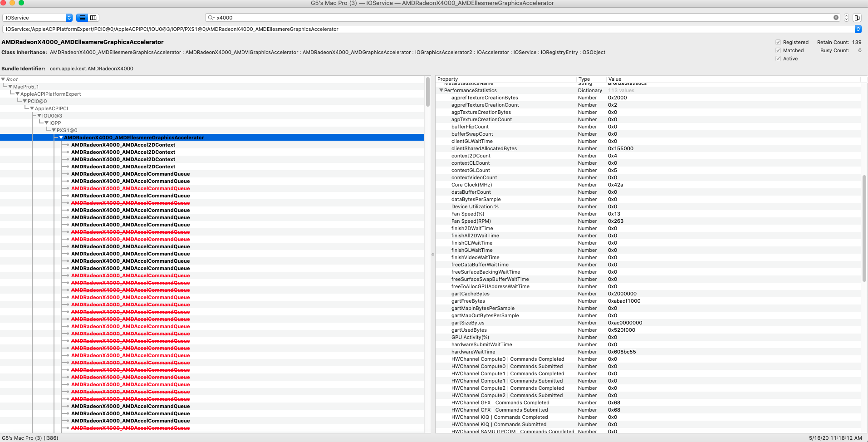Toggle the Matched checkbox
This screenshot has width=868, height=442.
[x=778, y=50]
